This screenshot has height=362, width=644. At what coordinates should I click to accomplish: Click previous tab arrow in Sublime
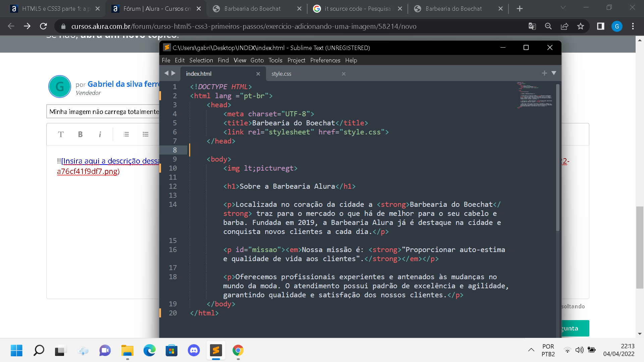166,73
